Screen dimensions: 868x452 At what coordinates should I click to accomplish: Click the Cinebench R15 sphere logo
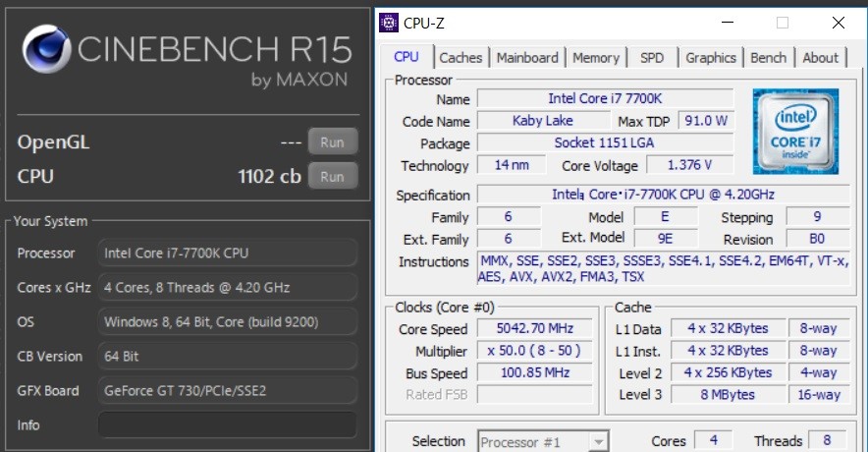click(47, 49)
